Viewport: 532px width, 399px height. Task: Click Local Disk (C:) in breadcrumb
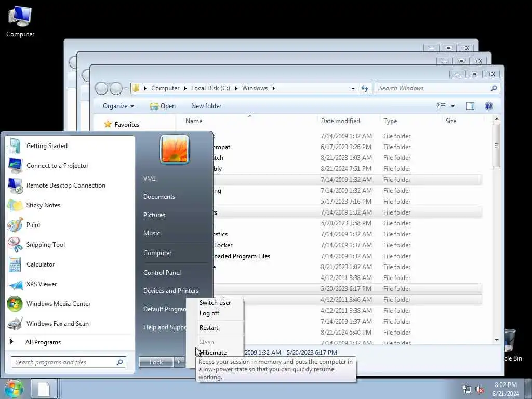[x=210, y=88]
